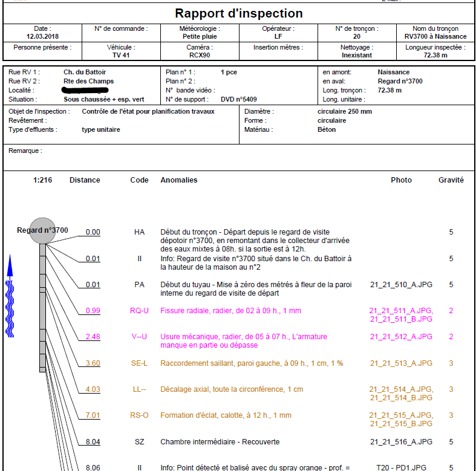Click code LL--
The image size is (476, 471).
(x=139, y=389)
